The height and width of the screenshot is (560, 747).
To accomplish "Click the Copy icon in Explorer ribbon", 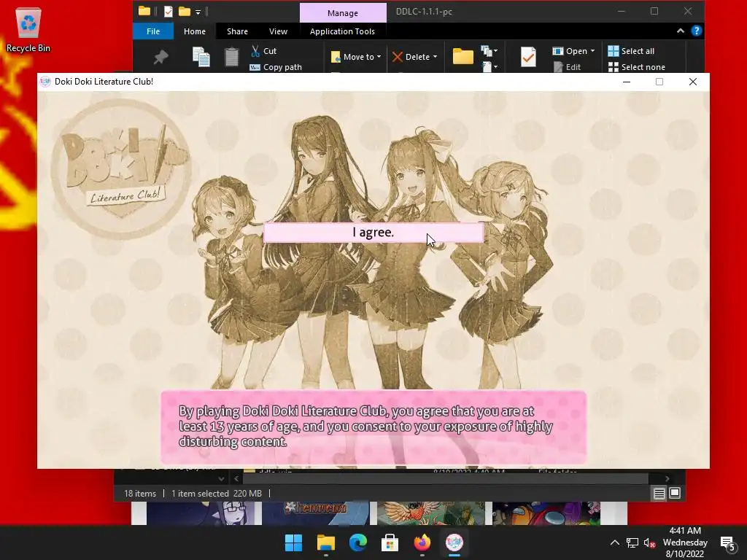I will [x=201, y=57].
